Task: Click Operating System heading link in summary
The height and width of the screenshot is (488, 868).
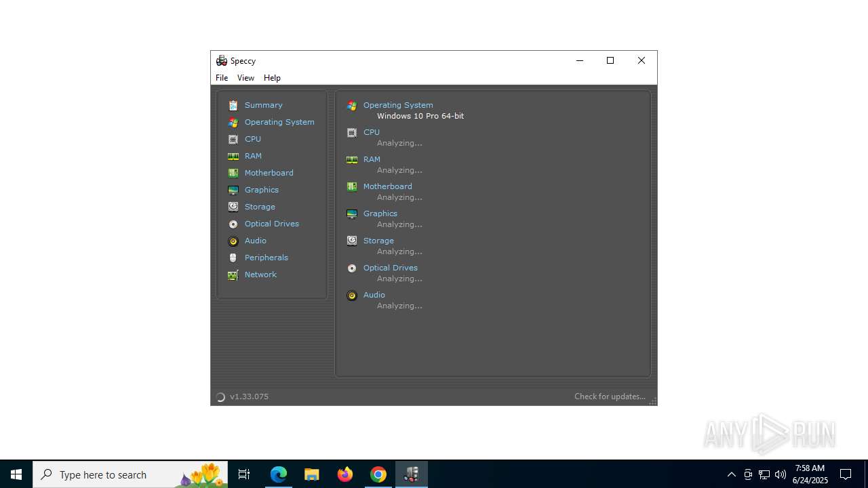Action: [398, 105]
